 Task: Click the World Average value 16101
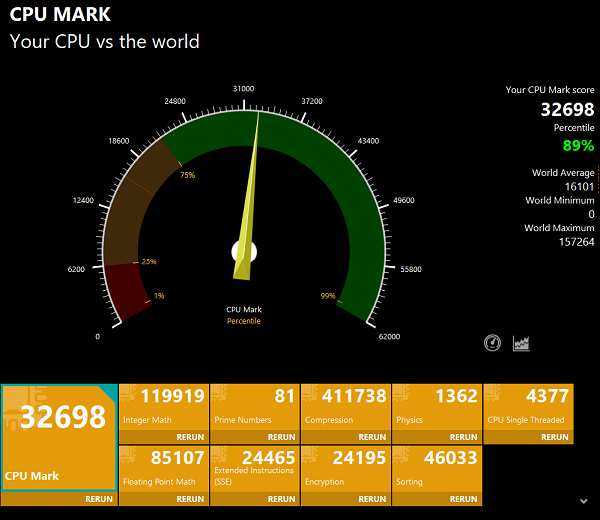coord(579,186)
